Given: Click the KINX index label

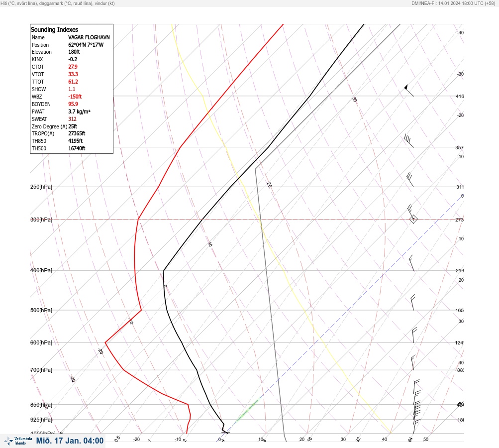Looking at the screenshot, I should tap(37, 59).
